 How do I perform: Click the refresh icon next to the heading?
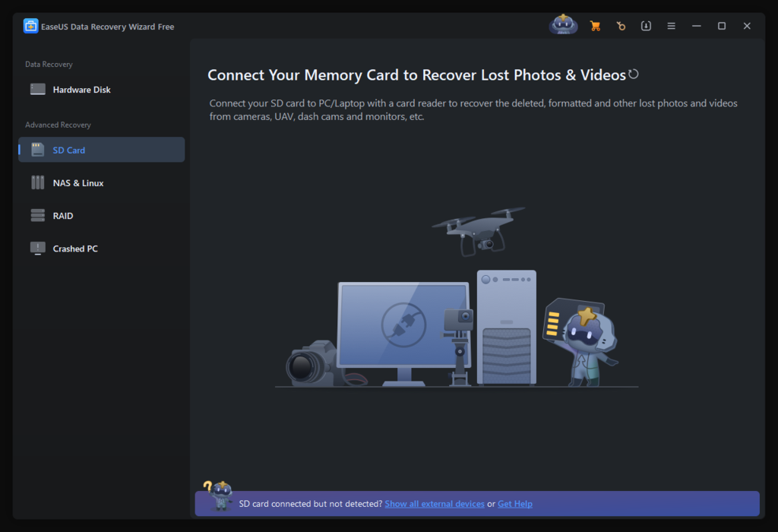coord(634,74)
